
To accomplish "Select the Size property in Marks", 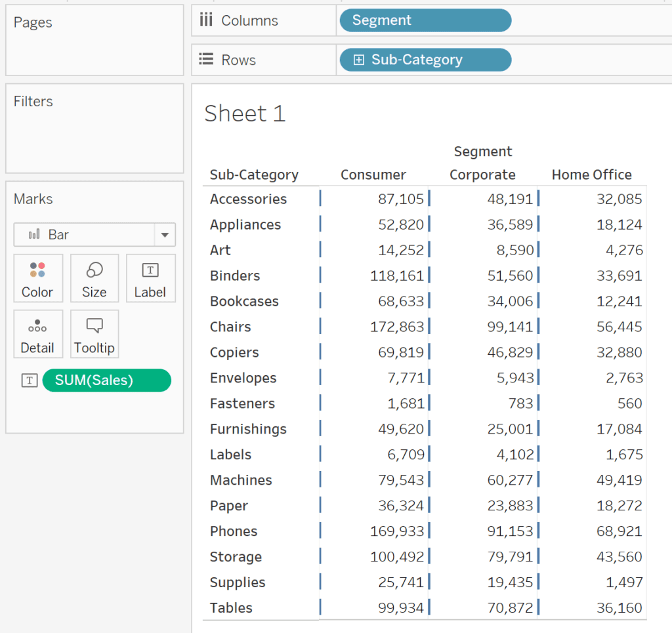I will click(x=94, y=278).
